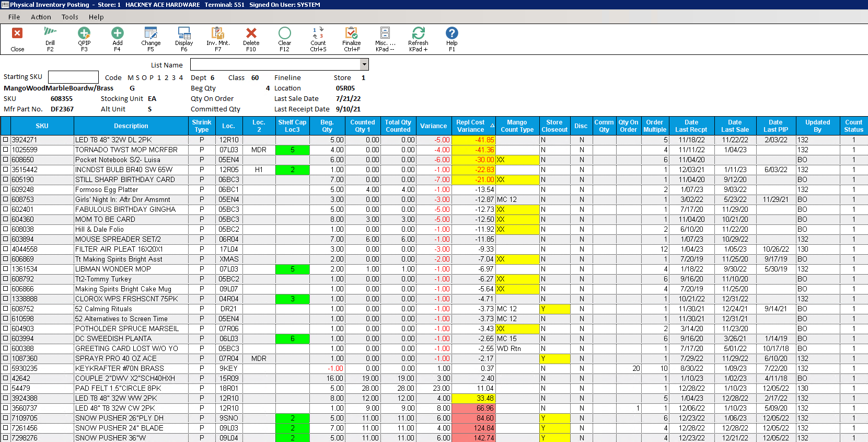Check the box for SKU 1361534
Screen dimensions: 868x442
point(6,269)
